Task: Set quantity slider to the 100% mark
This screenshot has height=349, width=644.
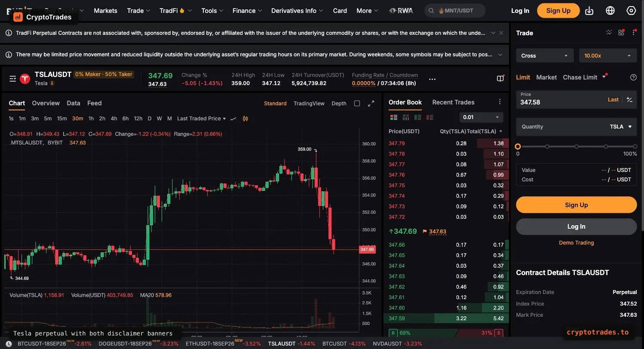Action: [x=635, y=147]
